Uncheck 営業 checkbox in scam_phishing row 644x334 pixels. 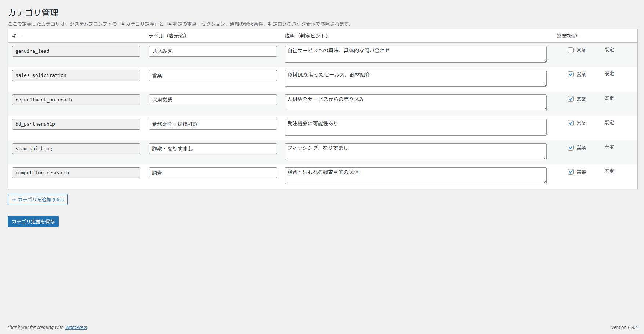571,148
